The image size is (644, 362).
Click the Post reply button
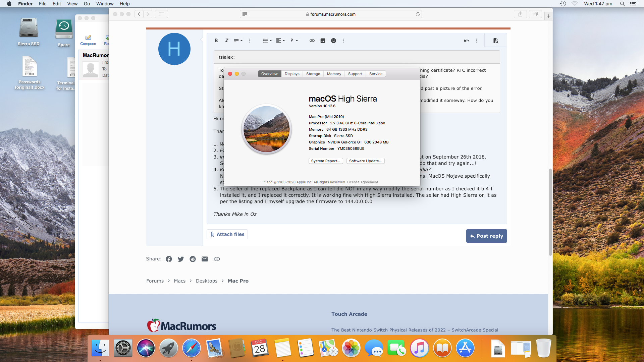[x=486, y=236]
